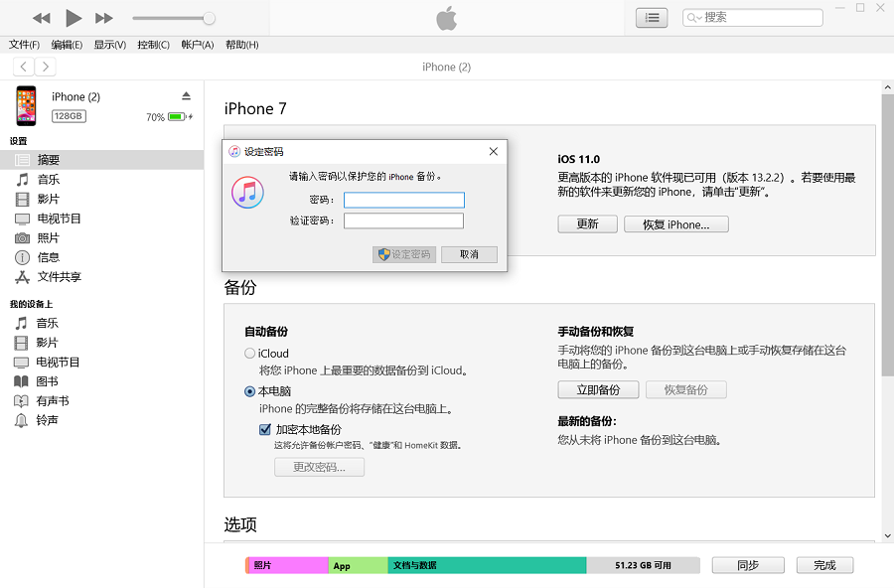Viewport: 894px width, 588px height.
Task: Close the 设定密码 dialog
Action: [493, 151]
